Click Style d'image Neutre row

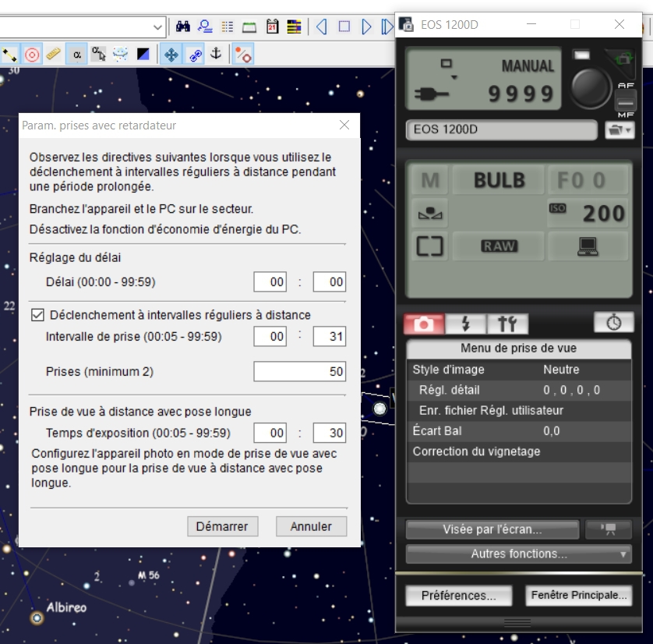pyautogui.click(x=518, y=370)
